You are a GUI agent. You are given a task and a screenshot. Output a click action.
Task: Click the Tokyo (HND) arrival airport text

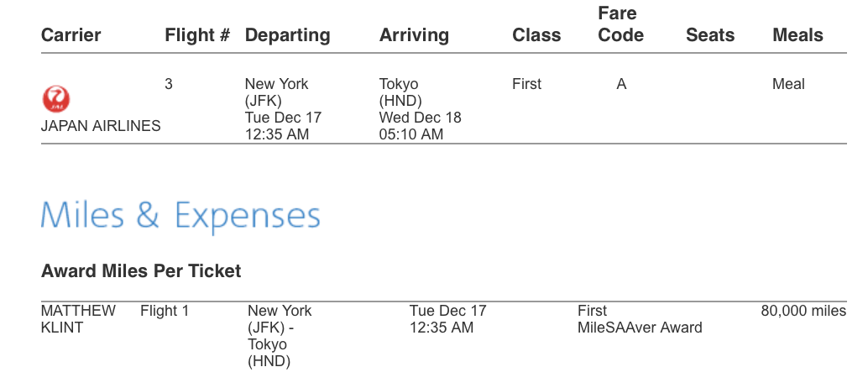(x=399, y=92)
